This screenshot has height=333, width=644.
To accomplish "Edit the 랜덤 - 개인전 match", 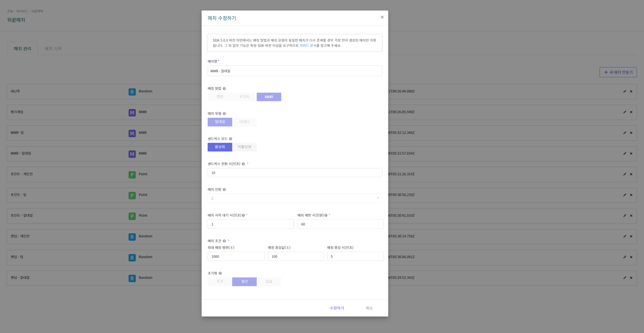I will click(625, 236).
